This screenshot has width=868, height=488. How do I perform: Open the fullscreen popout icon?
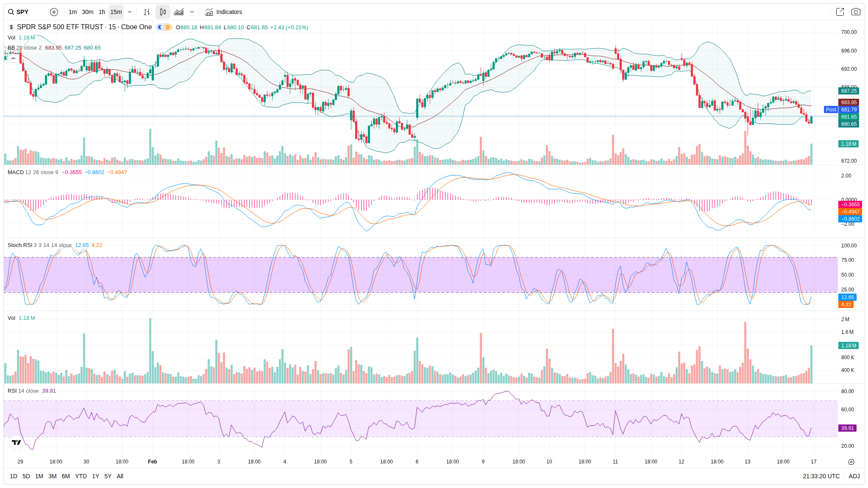(840, 12)
